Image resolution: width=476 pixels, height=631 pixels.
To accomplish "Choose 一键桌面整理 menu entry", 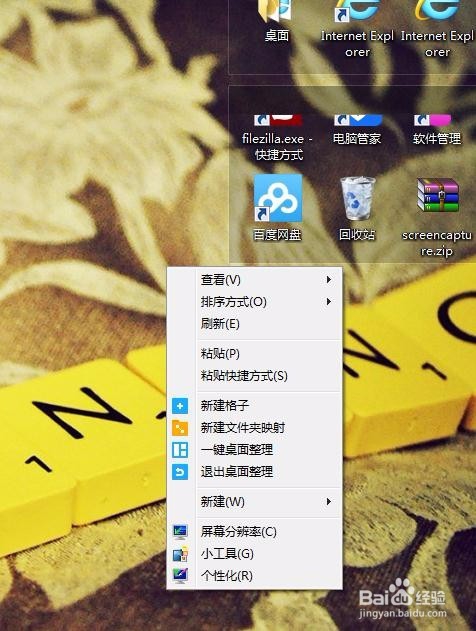I will [255, 450].
